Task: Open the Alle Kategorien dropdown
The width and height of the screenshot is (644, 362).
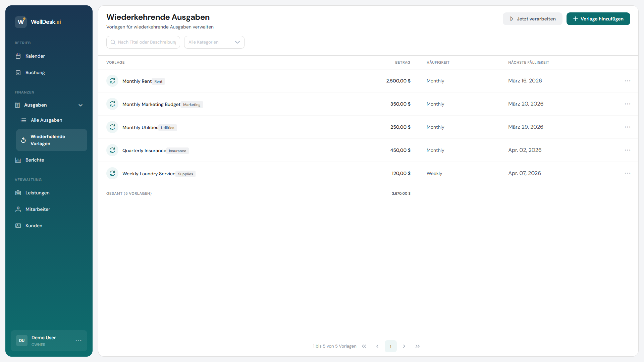Action: (214, 42)
